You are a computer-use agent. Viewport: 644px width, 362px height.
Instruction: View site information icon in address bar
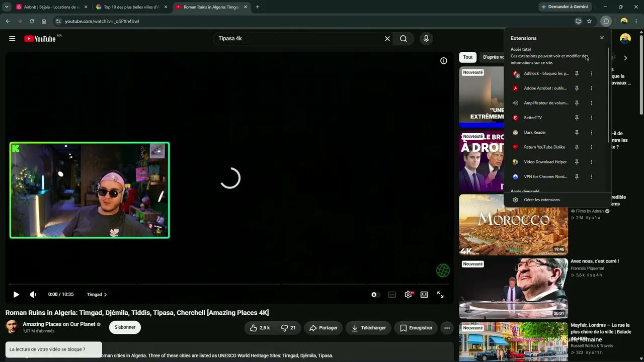click(58, 21)
